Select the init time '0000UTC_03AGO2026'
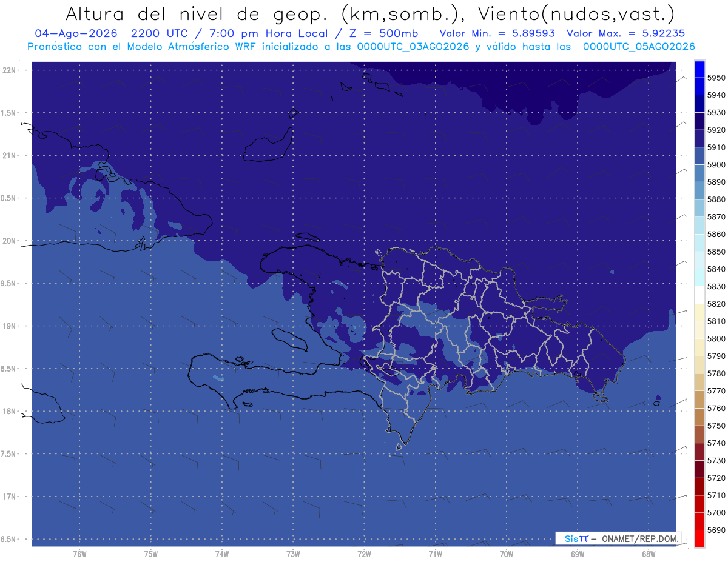Viewport: 728px width, 562px height. pyautogui.click(x=413, y=47)
